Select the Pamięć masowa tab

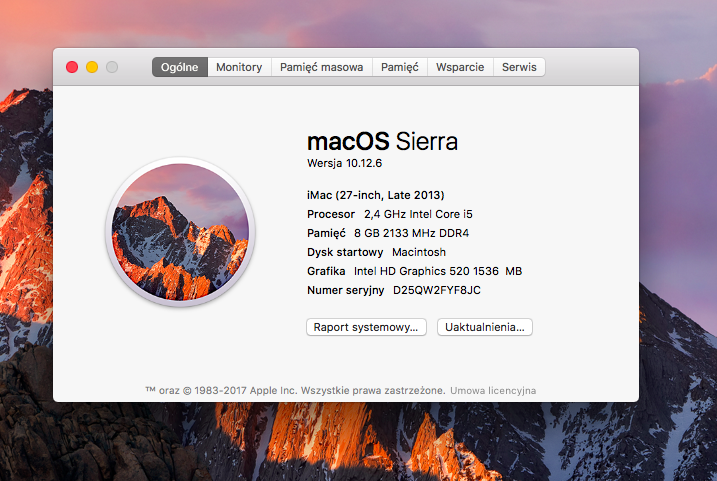(321, 67)
